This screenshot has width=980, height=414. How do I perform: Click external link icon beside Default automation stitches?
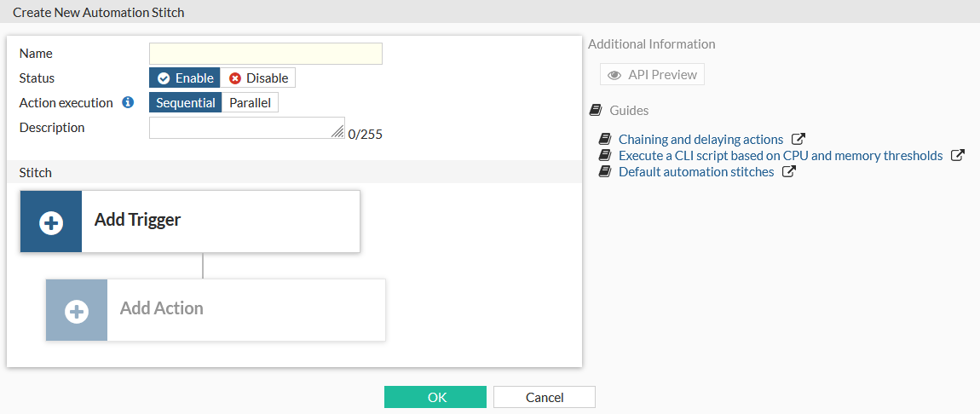click(x=789, y=171)
